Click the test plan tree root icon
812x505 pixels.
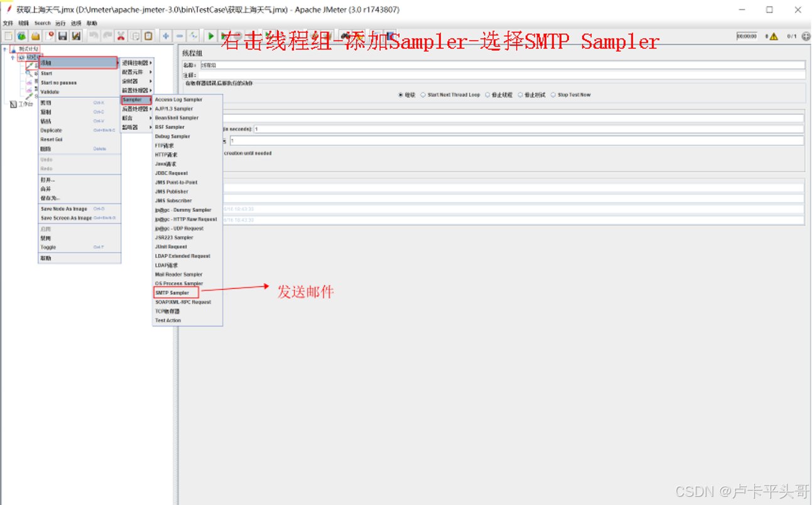pyautogui.click(x=14, y=49)
